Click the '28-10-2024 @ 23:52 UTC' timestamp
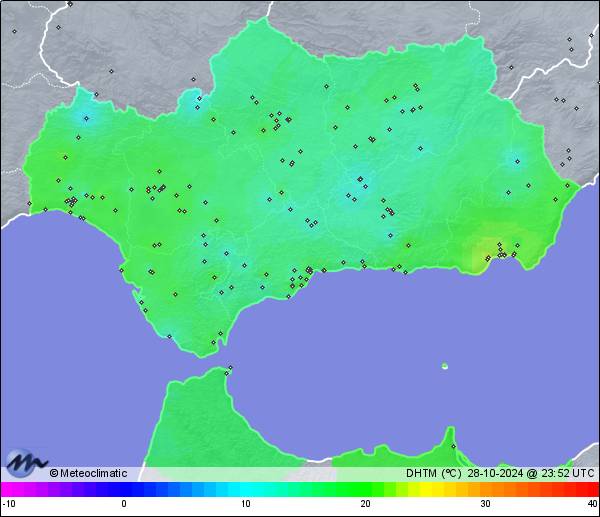 pyautogui.click(x=531, y=473)
